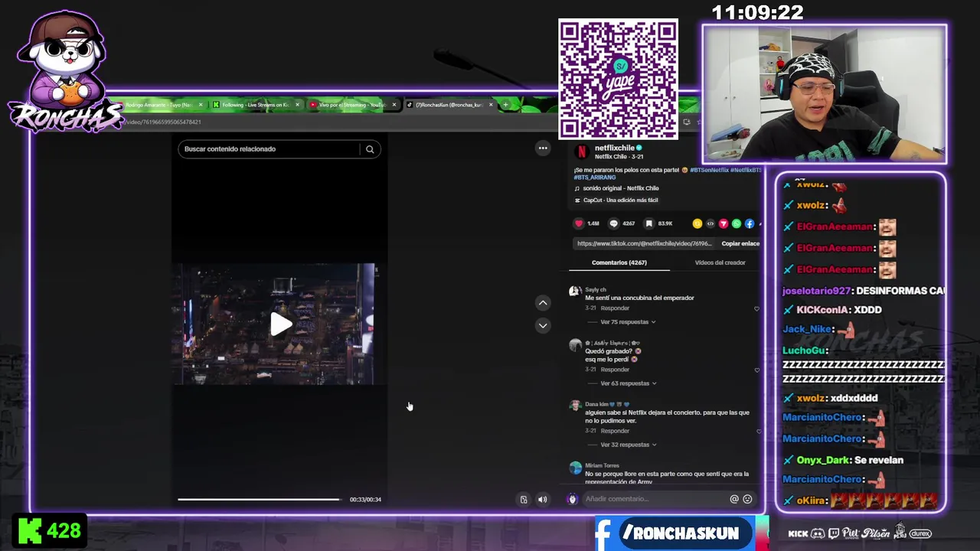
Task: Click the 'Añadir comentario...' input field
Action: [655, 499]
